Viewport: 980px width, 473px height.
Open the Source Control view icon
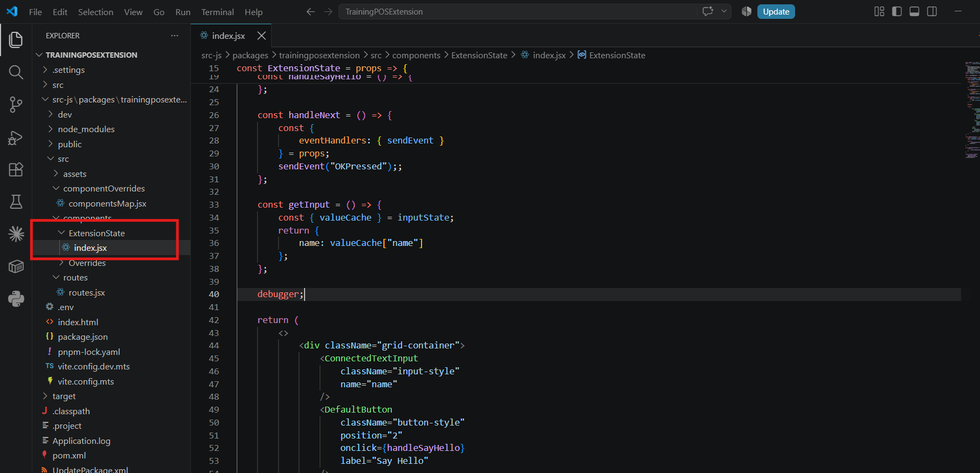coord(16,105)
